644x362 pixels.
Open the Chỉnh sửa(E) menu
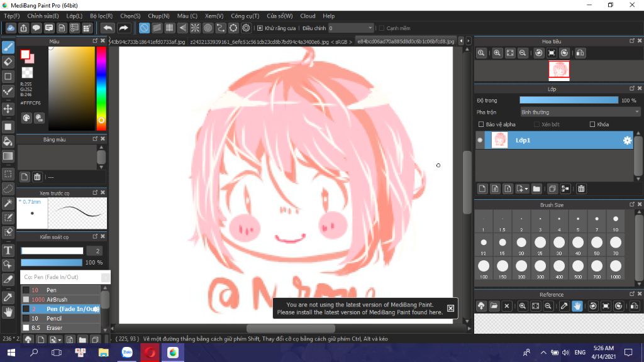point(43,16)
